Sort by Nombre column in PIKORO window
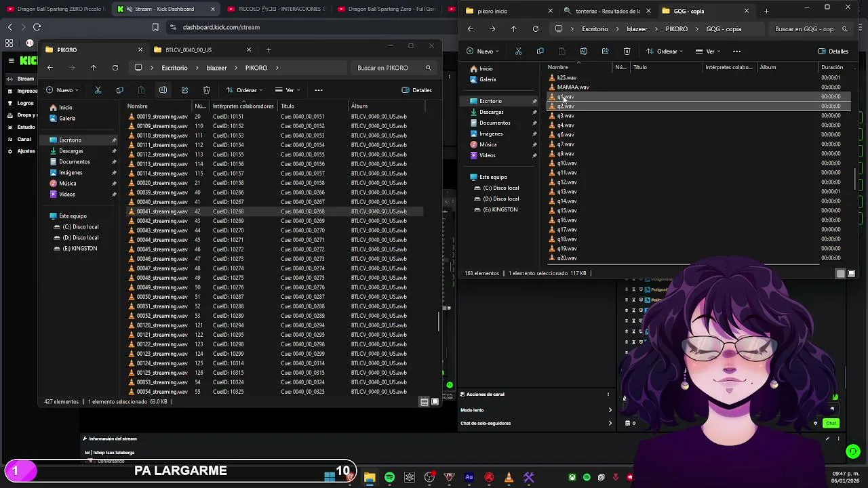868x488 pixels. (x=137, y=106)
